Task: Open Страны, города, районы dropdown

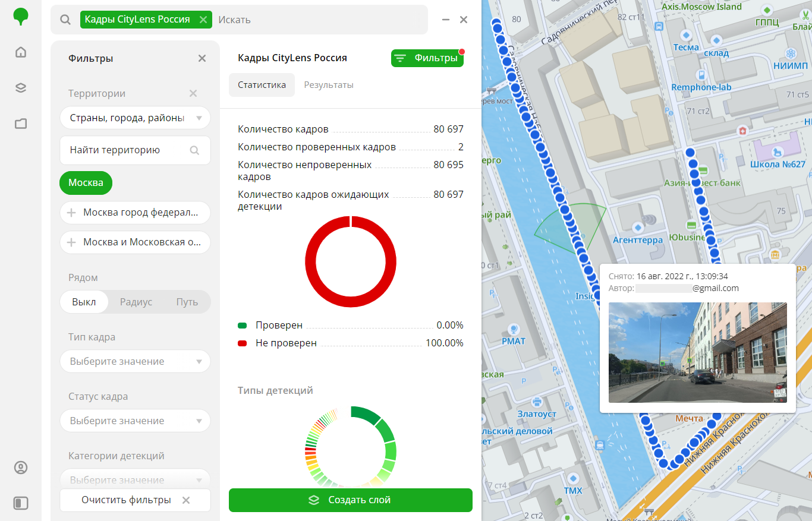Action: pyautogui.click(x=135, y=118)
